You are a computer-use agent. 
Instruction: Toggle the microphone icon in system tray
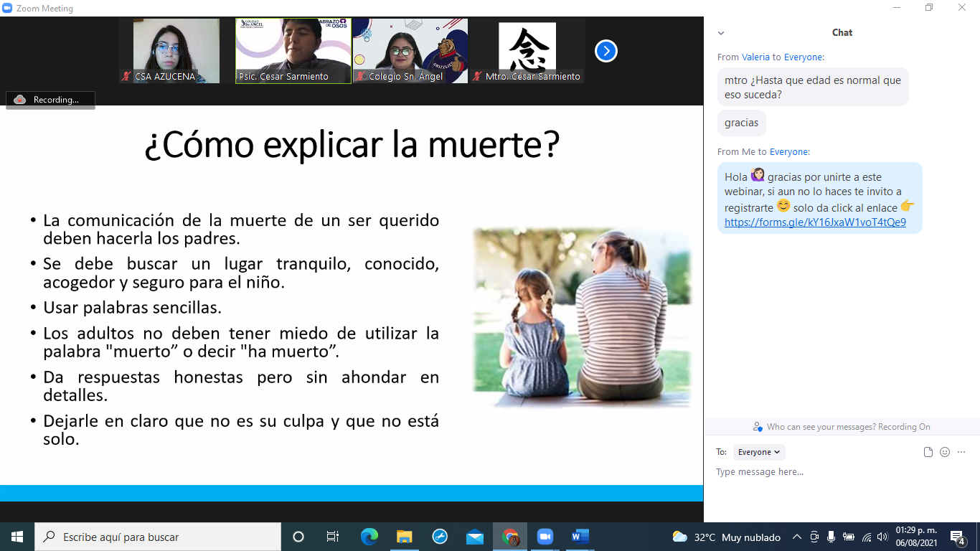tap(831, 537)
